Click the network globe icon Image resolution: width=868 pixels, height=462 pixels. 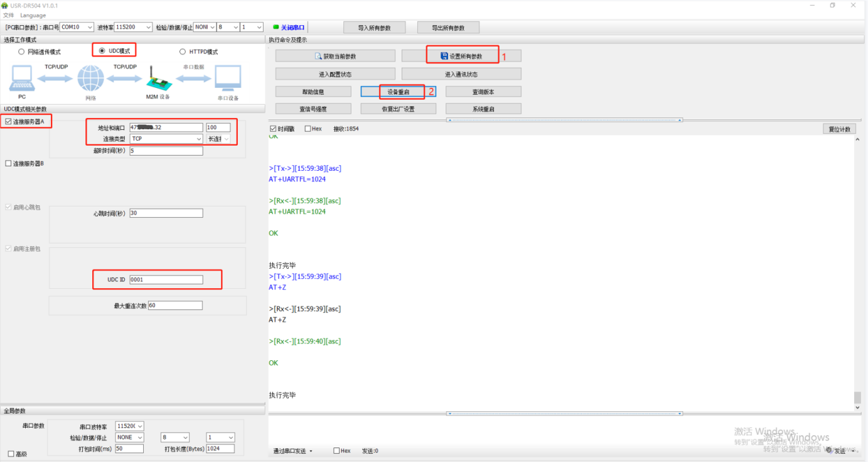pos(90,79)
